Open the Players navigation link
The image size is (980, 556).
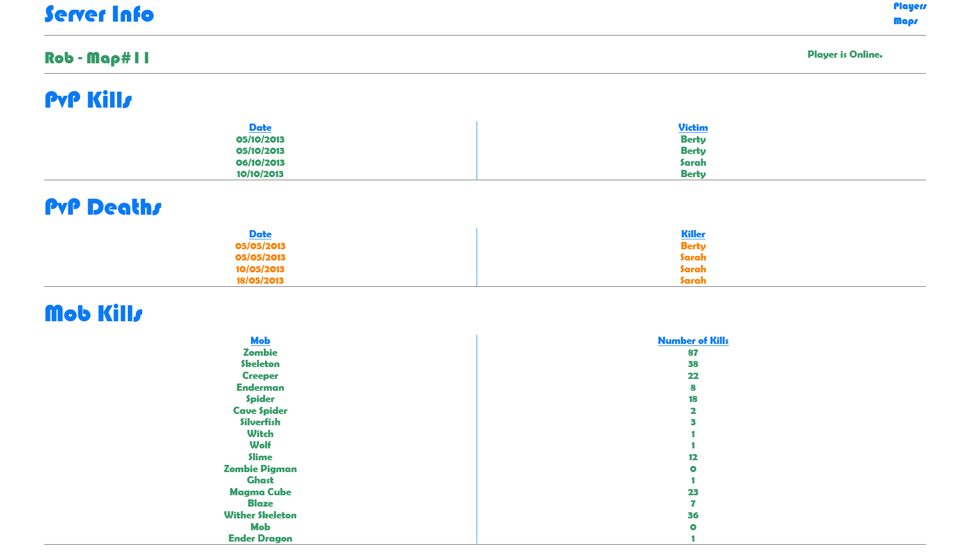point(909,6)
